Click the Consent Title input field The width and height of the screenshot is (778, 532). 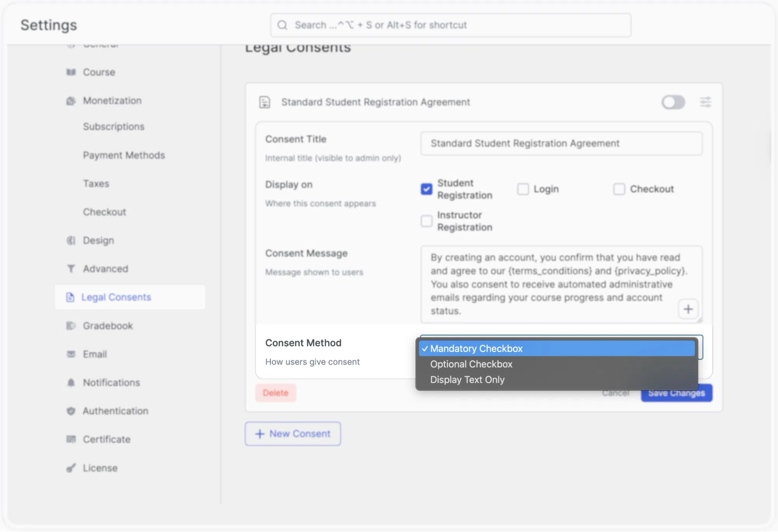pyautogui.click(x=562, y=144)
